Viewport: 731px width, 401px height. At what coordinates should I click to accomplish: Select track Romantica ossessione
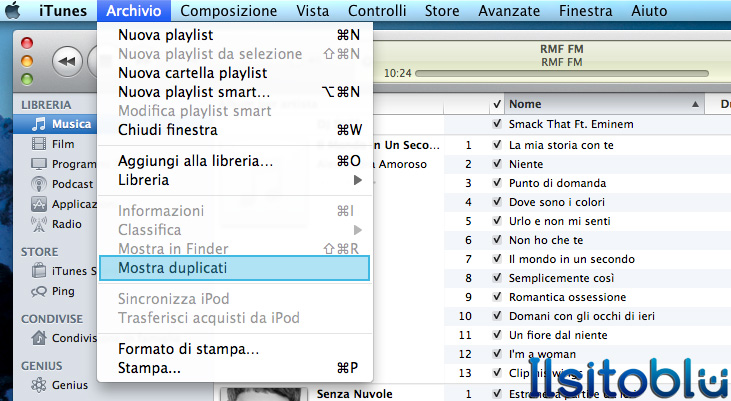(x=567, y=297)
